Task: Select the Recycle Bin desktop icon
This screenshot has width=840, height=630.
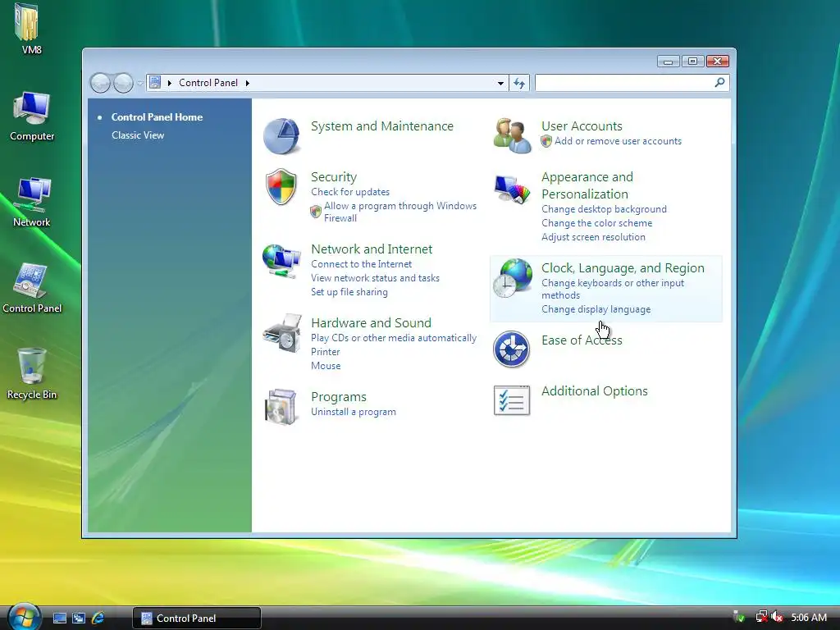Action: 32,374
